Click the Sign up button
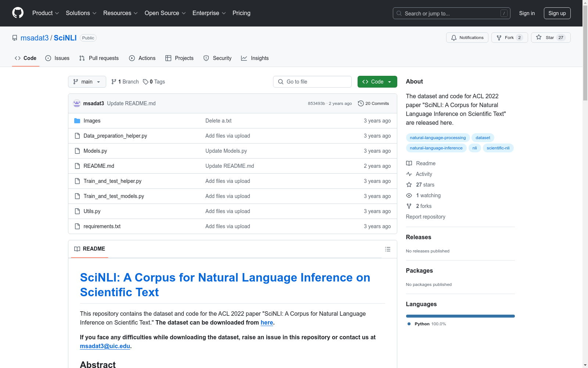The image size is (588, 368). (x=557, y=13)
